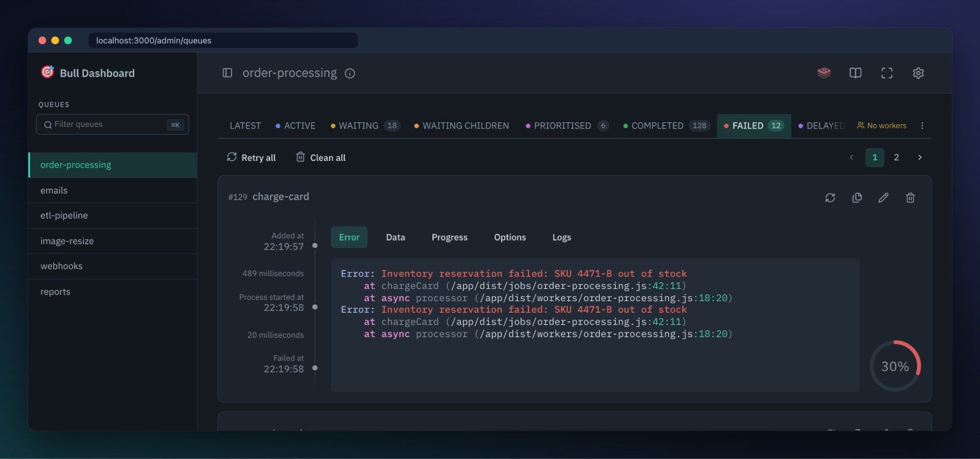Delete job #129 with trash icon
Image resolution: width=980 pixels, height=459 pixels.
pos(910,198)
